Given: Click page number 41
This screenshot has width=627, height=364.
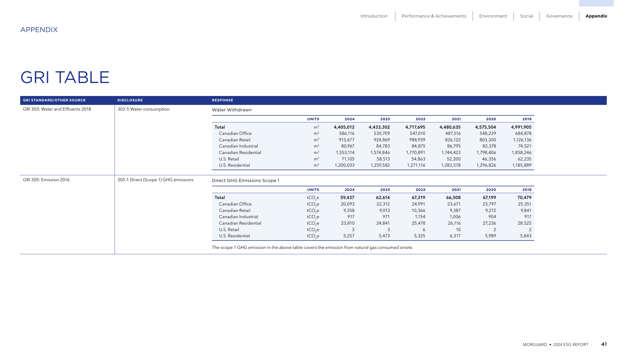Looking at the screenshot, I should (604, 344).
